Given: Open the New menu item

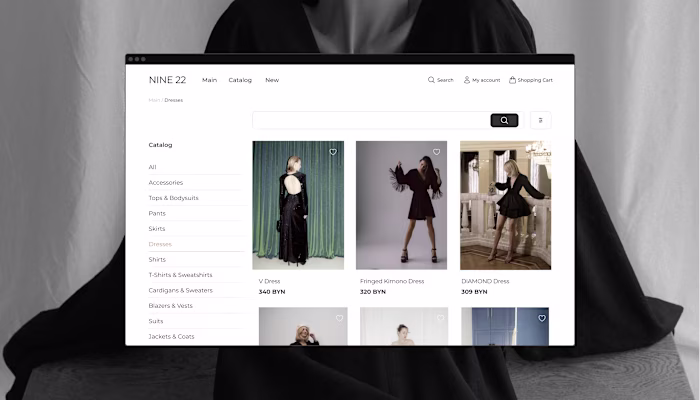Looking at the screenshot, I should point(272,80).
